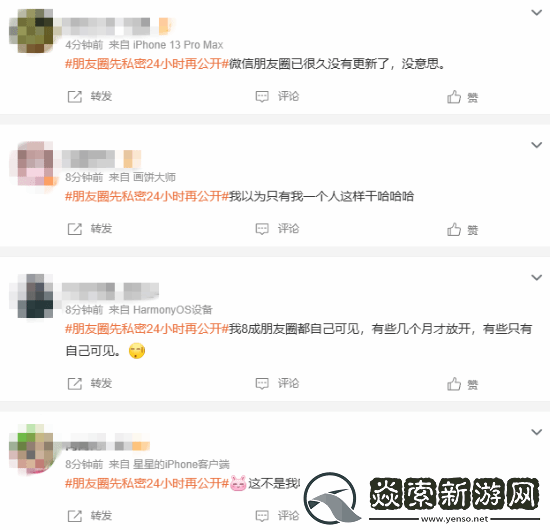
Task: Like the post about 微信朋友圈已很久没有更新
Action: click(x=454, y=96)
